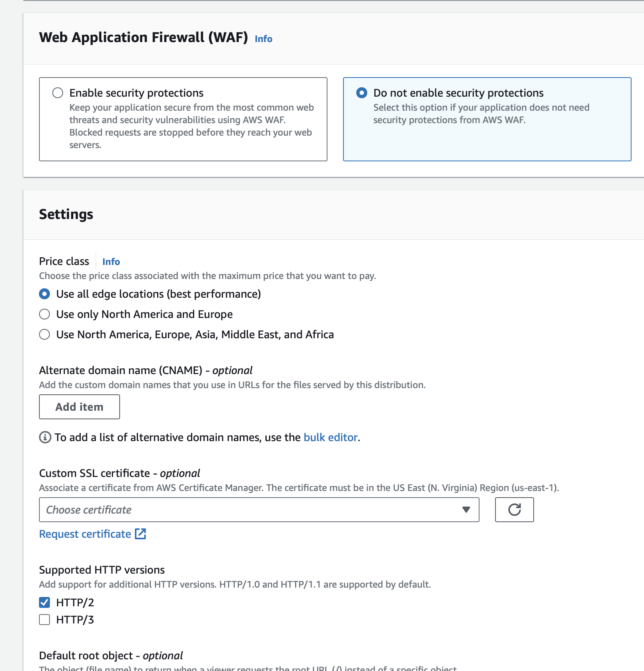Select Do not enable security protections
This screenshot has height=671, width=644.
(x=362, y=93)
